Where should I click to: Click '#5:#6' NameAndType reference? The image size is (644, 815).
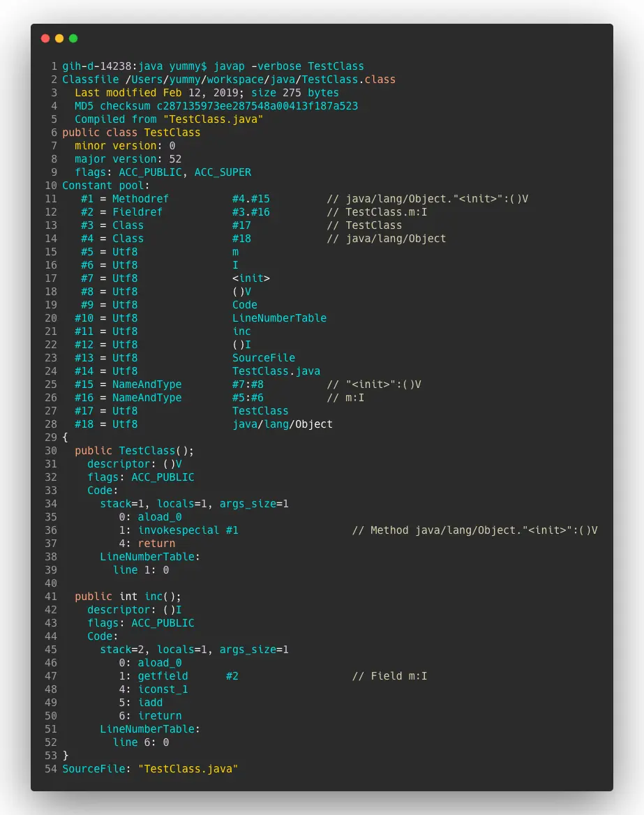pos(248,398)
